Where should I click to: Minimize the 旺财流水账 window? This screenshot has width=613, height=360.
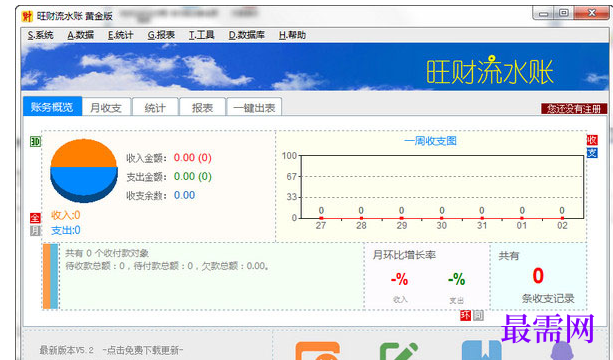[x=543, y=14]
